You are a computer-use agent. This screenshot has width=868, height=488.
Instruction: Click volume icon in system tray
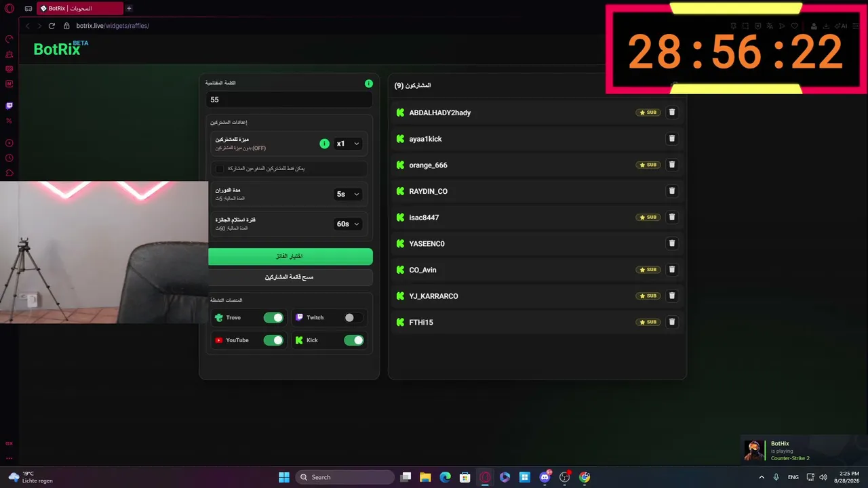pos(823,477)
